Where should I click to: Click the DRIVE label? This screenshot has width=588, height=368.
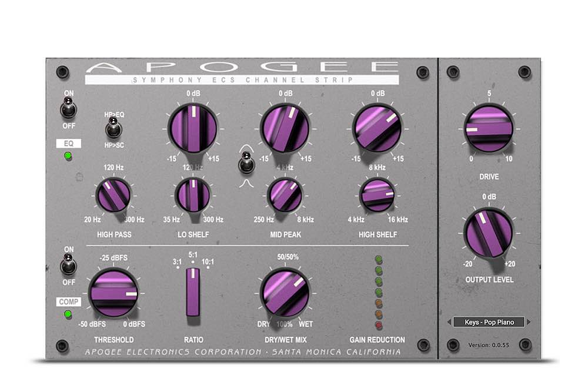(x=489, y=177)
